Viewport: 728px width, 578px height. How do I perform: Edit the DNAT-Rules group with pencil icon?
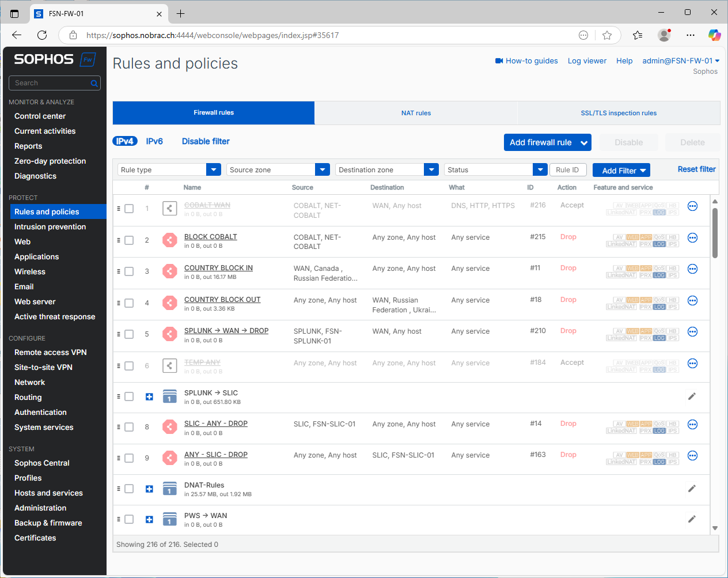tap(692, 488)
